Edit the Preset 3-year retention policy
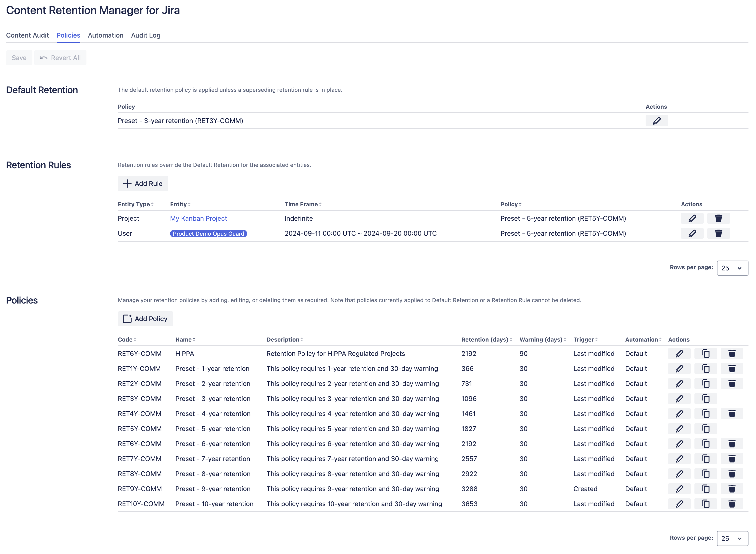 click(x=679, y=399)
